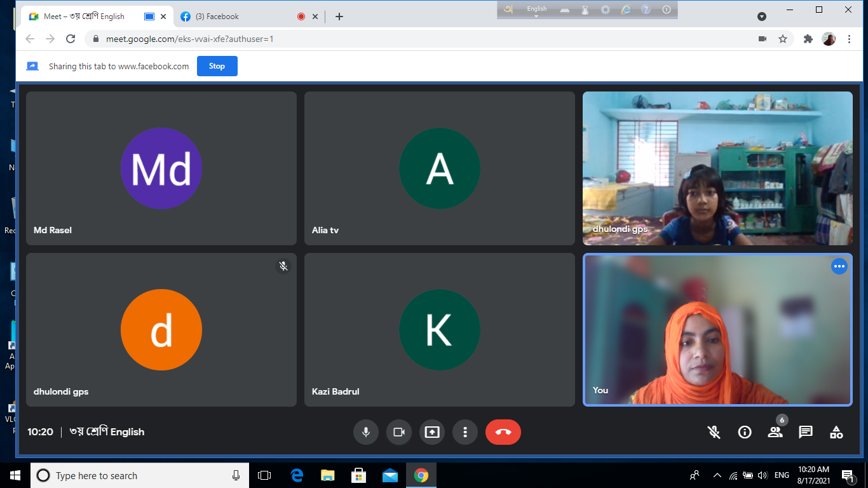Open Chrome extensions puzzle icon
Image resolution: width=868 pixels, height=488 pixels.
[x=808, y=39]
